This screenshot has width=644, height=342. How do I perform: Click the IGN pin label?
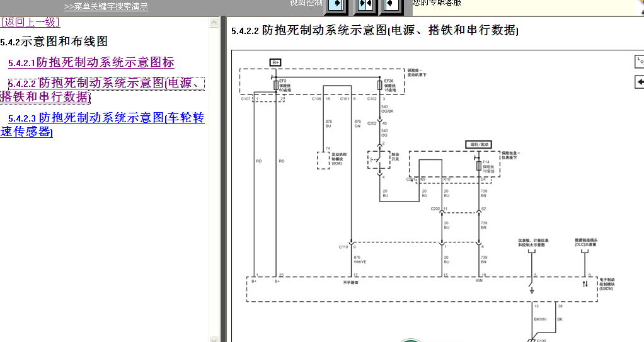[x=479, y=281]
